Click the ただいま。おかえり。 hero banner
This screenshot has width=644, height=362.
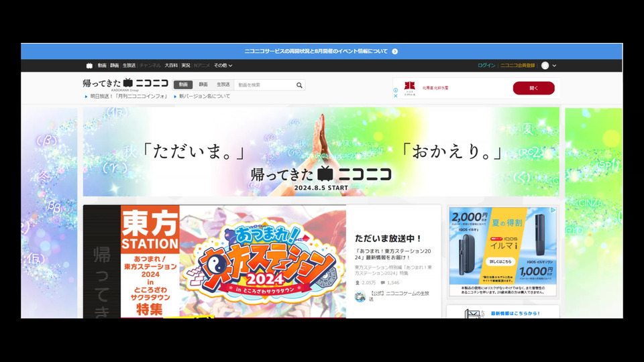[x=321, y=152]
